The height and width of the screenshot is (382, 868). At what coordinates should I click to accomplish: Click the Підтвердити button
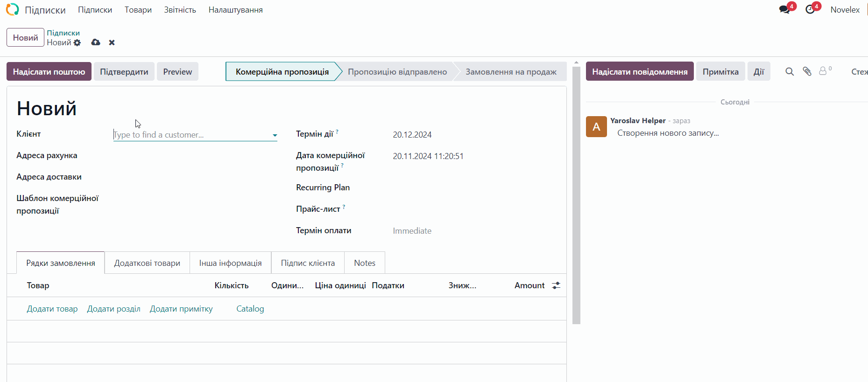[124, 72]
